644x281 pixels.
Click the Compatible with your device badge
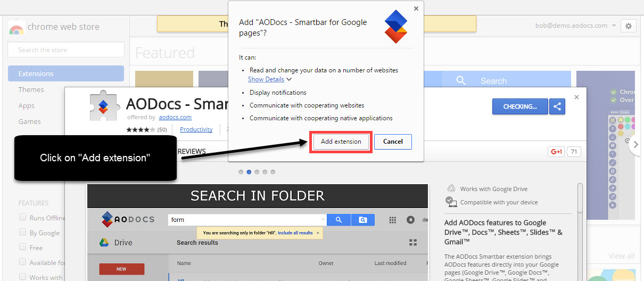(x=492, y=202)
